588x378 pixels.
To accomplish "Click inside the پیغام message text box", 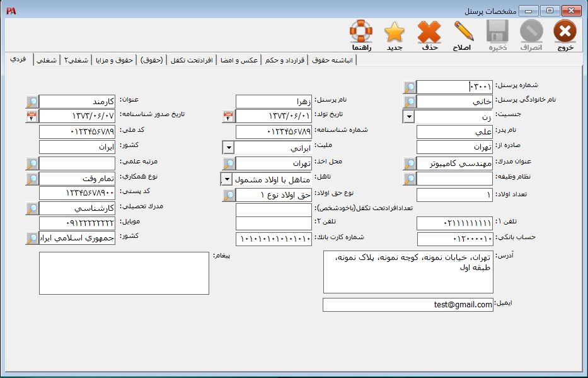I will pyautogui.click(x=124, y=273).
